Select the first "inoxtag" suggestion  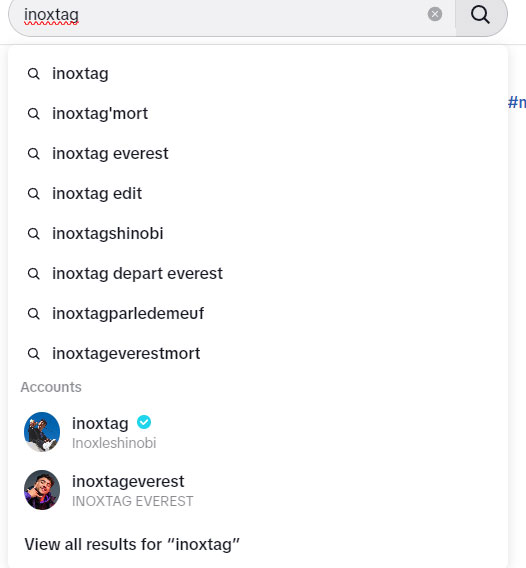click(x=258, y=74)
